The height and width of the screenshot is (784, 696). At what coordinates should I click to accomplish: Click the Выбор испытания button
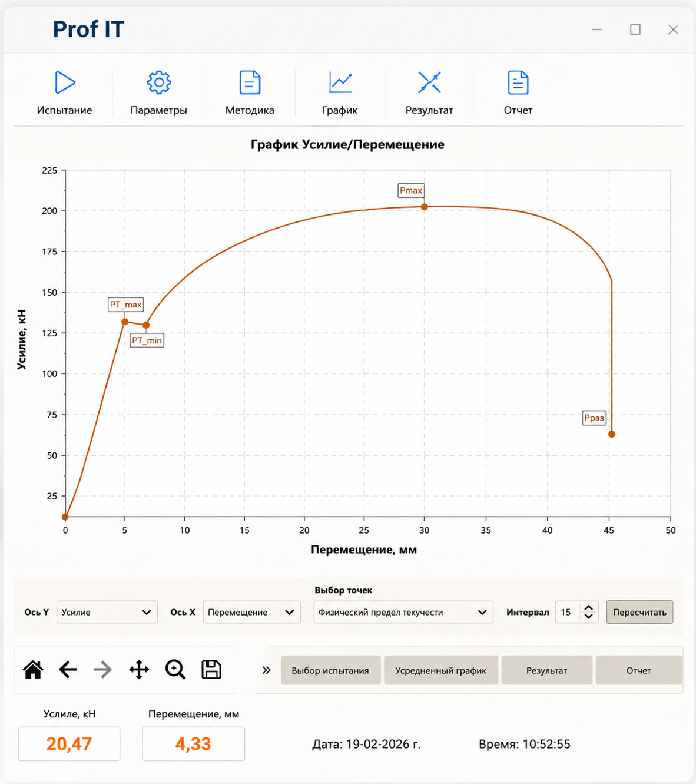point(330,670)
